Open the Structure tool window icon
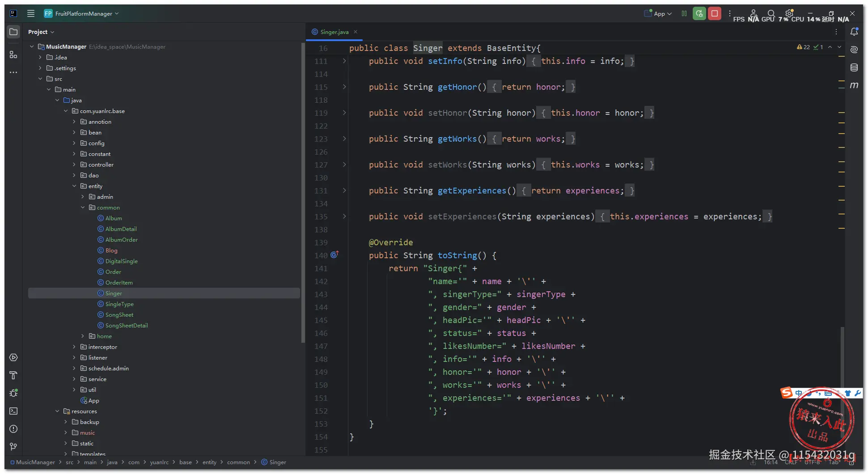868x474 pixels. (13, 55)
